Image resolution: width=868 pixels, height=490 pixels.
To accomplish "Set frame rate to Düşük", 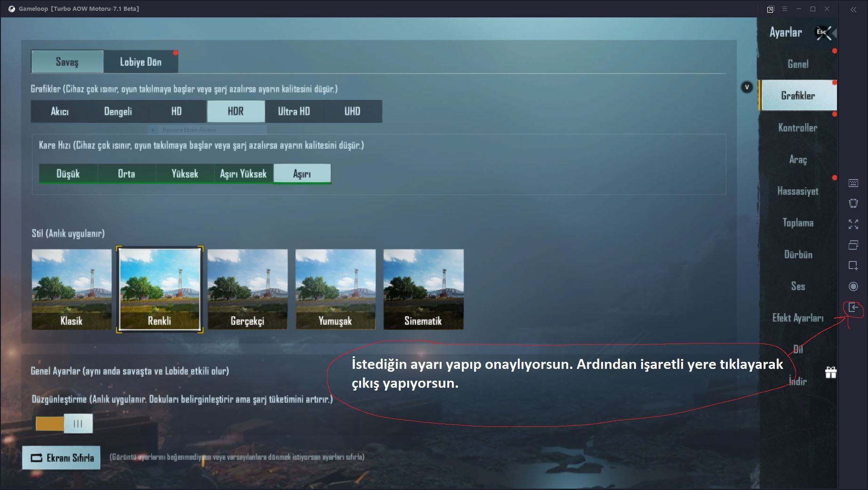I will coord(68,174).
